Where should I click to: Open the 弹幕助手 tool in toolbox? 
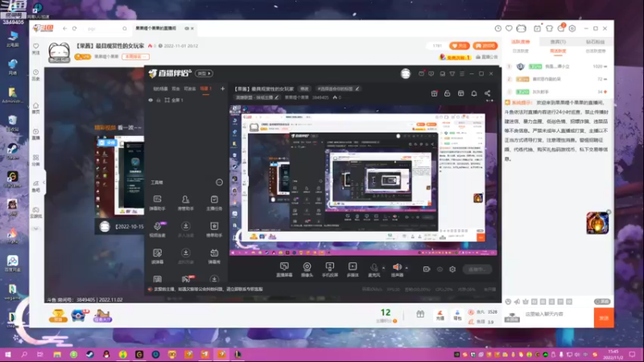click(157, 203)
